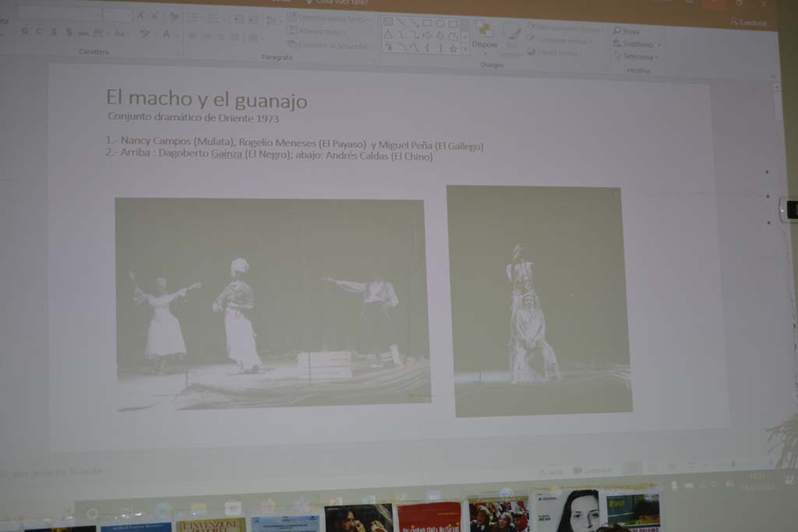The image size is (798, 532).
Task: Click subtitle 'Conjunto dramático de Oriente 1973'
Action: click(x=193, y=118)
